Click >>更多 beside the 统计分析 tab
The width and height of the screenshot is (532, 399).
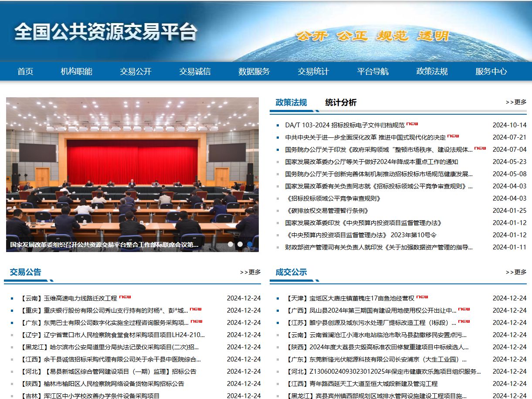(516, 102)
